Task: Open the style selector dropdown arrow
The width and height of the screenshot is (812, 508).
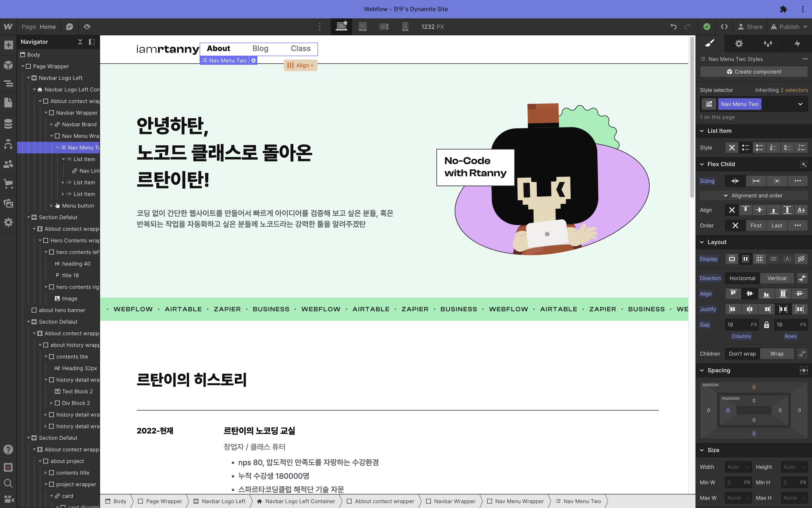Action: pos(800,104)
